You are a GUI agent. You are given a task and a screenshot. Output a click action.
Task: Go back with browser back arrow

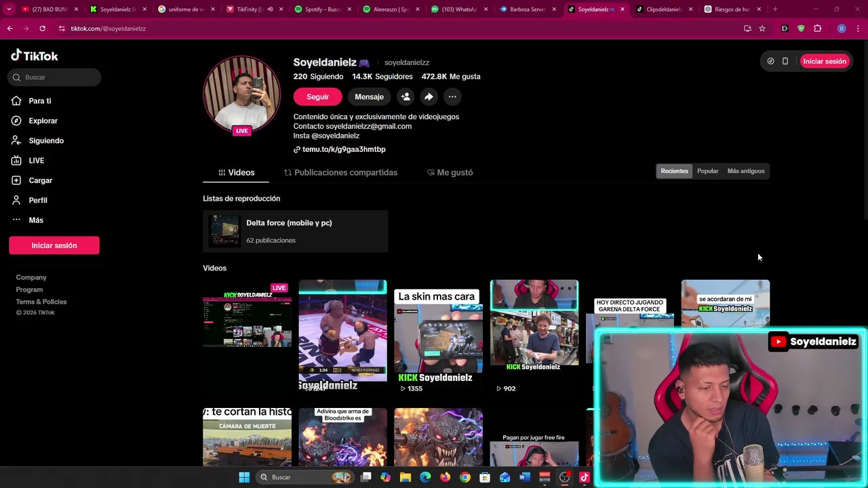point(9,28)
